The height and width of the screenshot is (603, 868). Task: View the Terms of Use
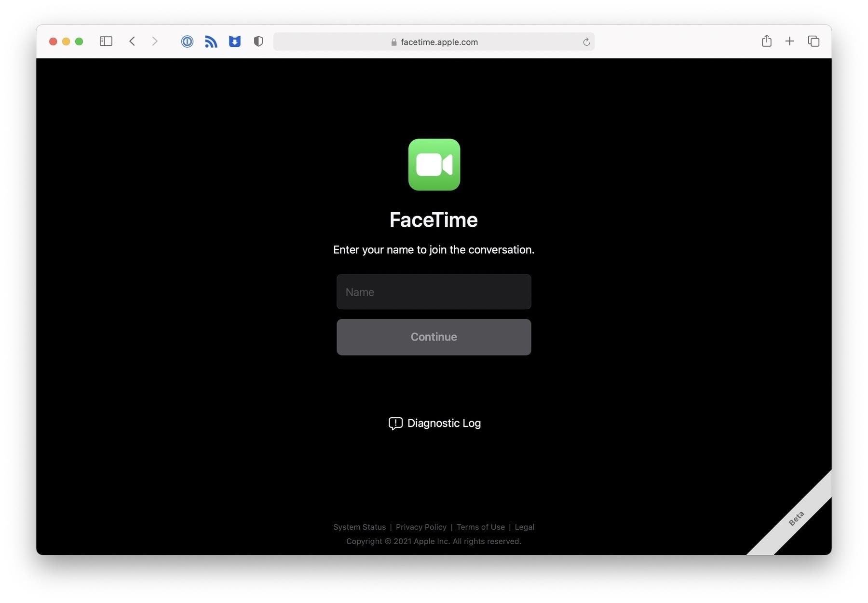click(x=480, y=527)
